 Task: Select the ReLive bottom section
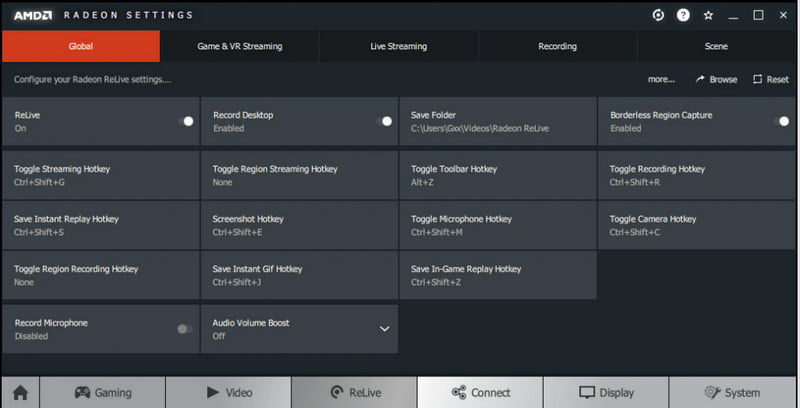355,393
